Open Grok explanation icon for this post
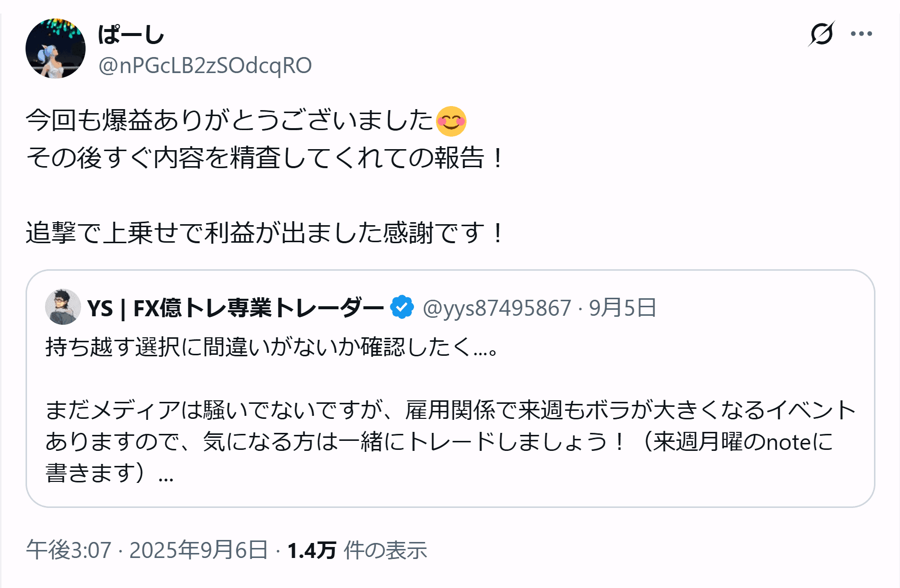The height and width of the screenshot is (588, 900). pos(821,34)
